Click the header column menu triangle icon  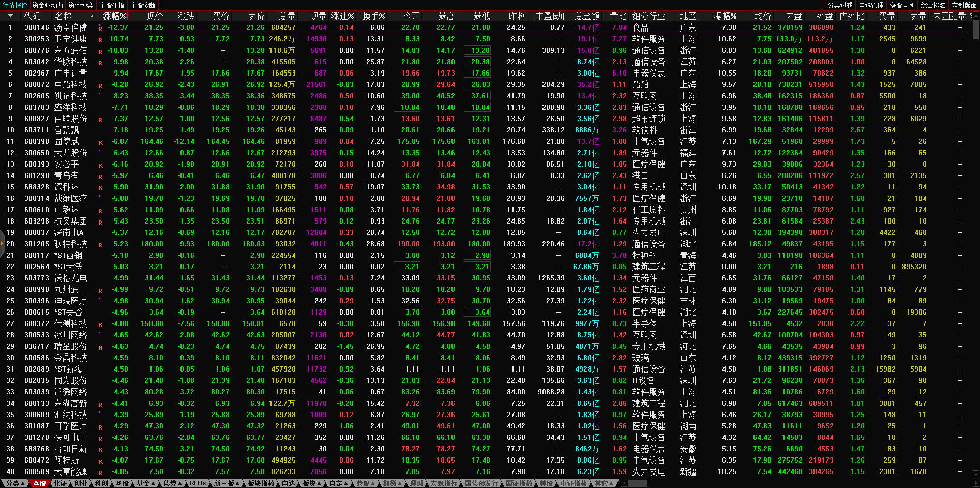(10, 17)
